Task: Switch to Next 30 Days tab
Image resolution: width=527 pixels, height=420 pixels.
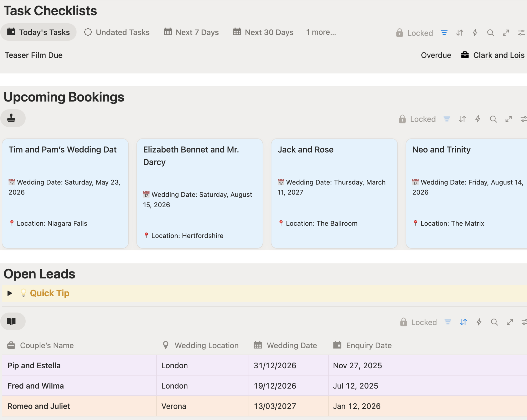Action: tap(263, 32)
